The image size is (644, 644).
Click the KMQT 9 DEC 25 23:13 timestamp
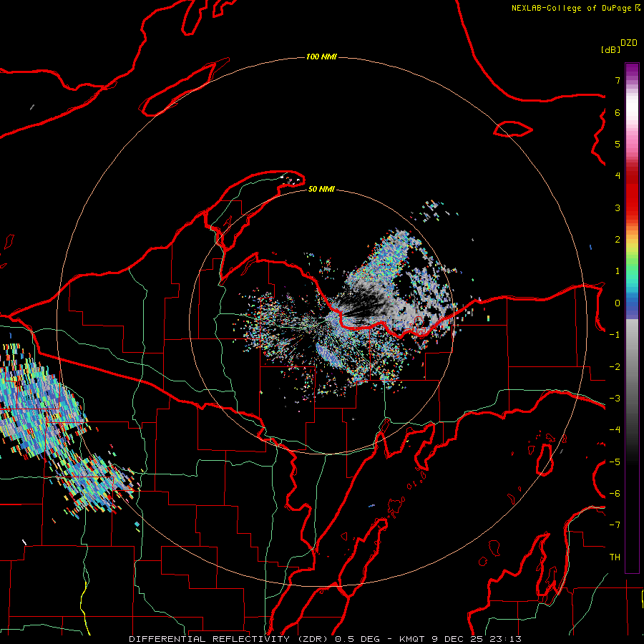pyautogui.click(x=460, y=639)
